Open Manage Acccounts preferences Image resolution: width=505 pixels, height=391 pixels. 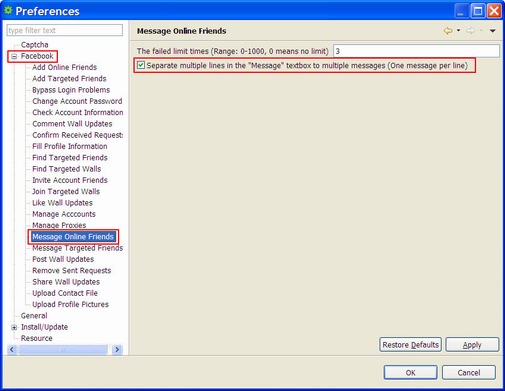[64, 214]
